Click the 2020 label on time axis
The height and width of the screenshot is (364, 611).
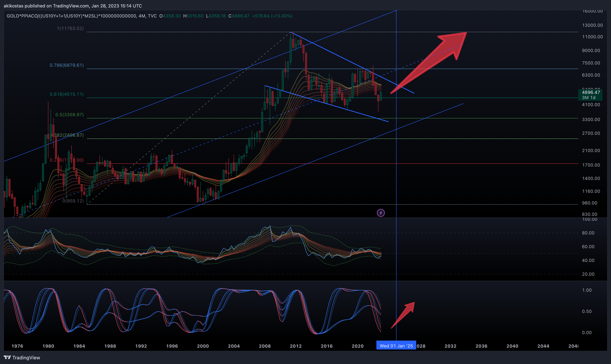pyautogui.click(x=357, y=346)
